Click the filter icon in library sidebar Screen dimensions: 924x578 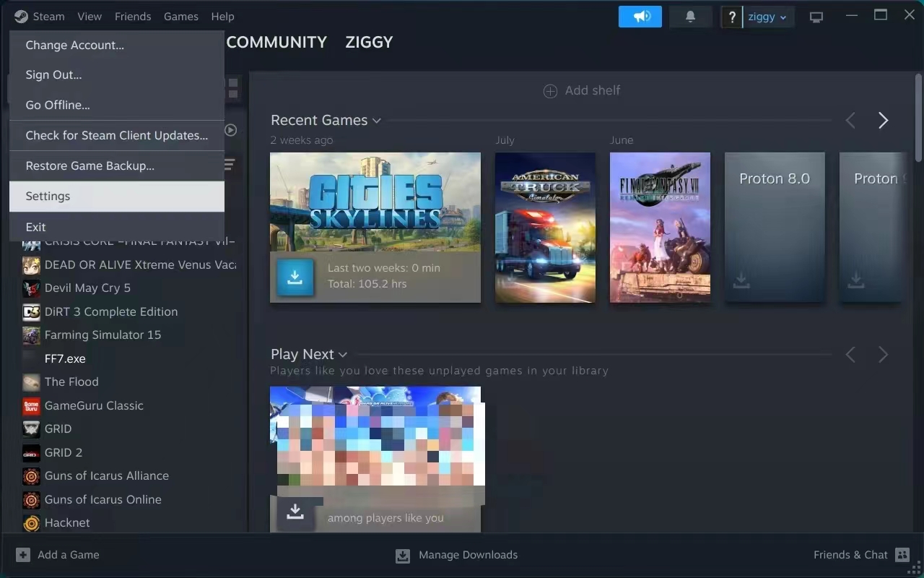pyautogui.click(x=230, y=165)
